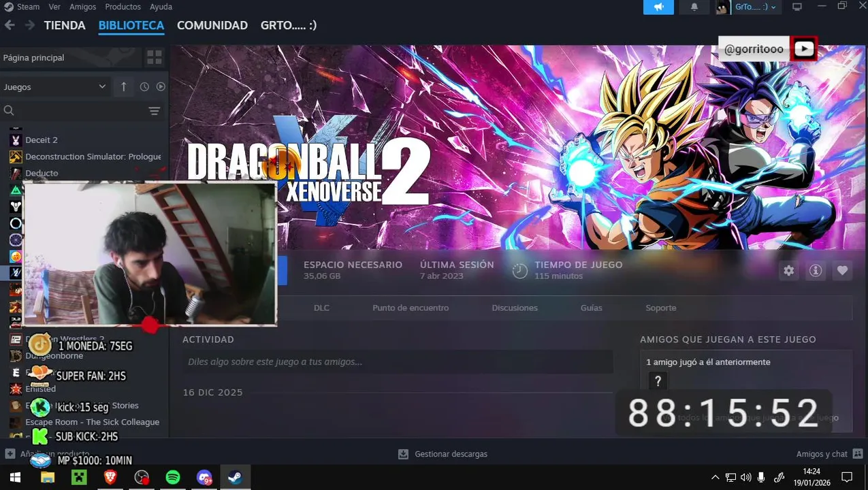The width and height of the screenshot is (868, 490).
Task: Go forward with the right arrow
Action: pyautogui.click(x=29, y=25)
